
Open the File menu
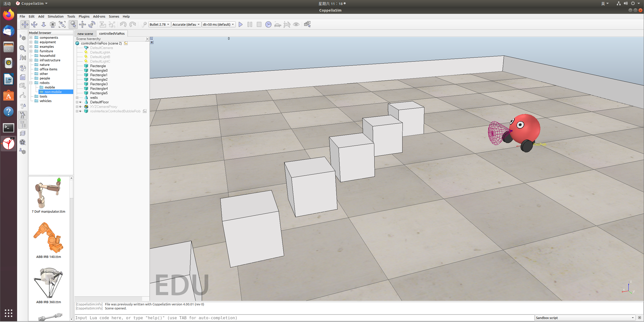pyautogui.click(x=22, y=16)
